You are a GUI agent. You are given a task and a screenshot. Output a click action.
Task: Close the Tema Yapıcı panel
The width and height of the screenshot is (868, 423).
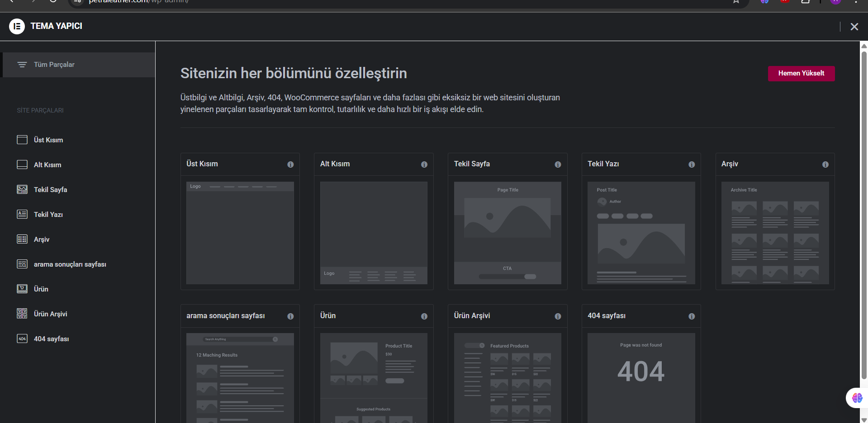[854, 27]
